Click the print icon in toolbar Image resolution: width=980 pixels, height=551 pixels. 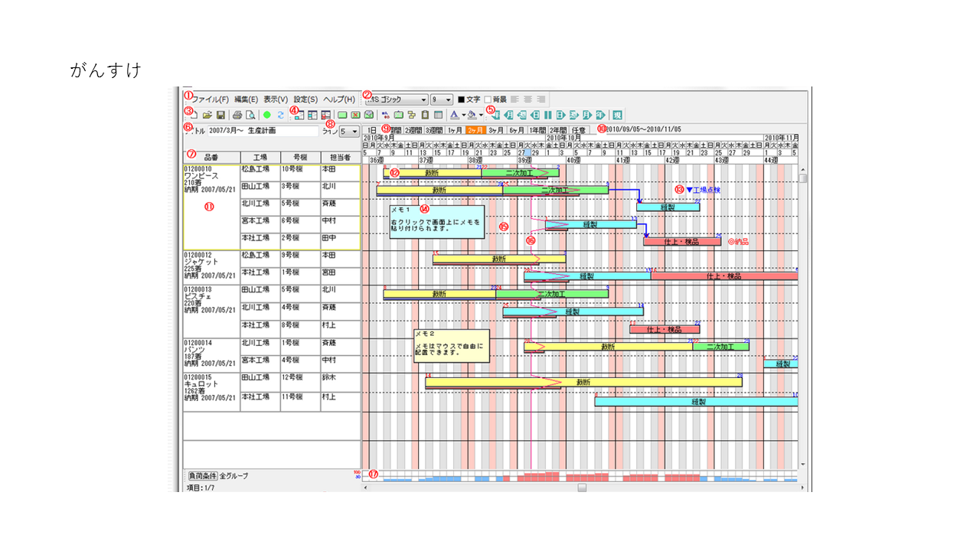pyautogui.click(x=237, y=115)
